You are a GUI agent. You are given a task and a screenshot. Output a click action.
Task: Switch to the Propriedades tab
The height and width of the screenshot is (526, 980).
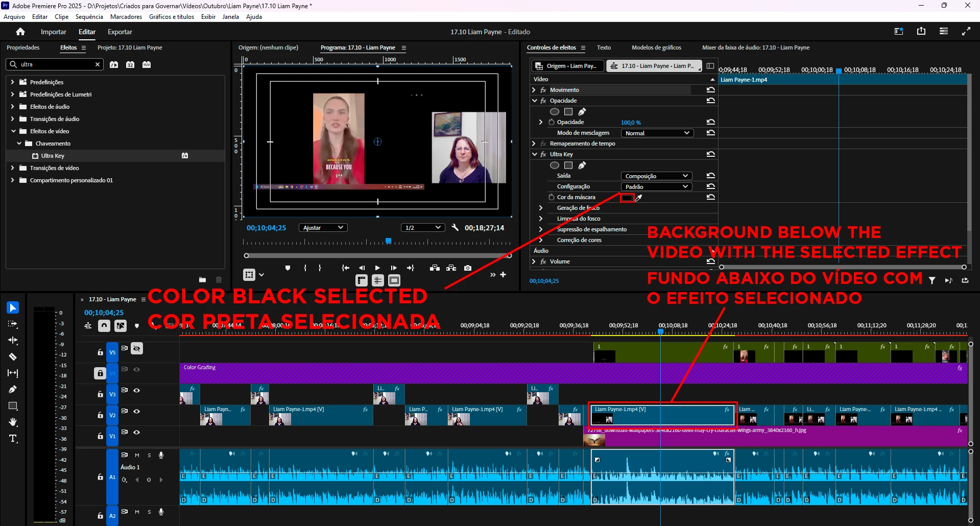[x=23, y=47]
